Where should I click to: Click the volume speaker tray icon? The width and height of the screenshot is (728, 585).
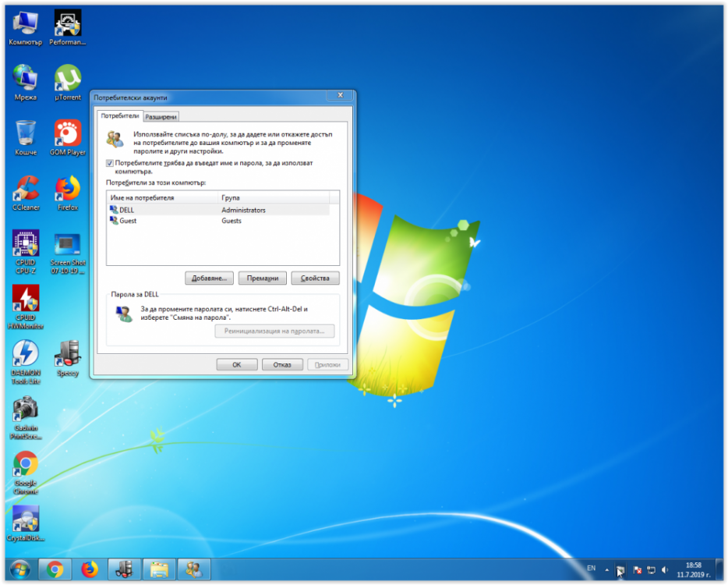pos(665,570)
